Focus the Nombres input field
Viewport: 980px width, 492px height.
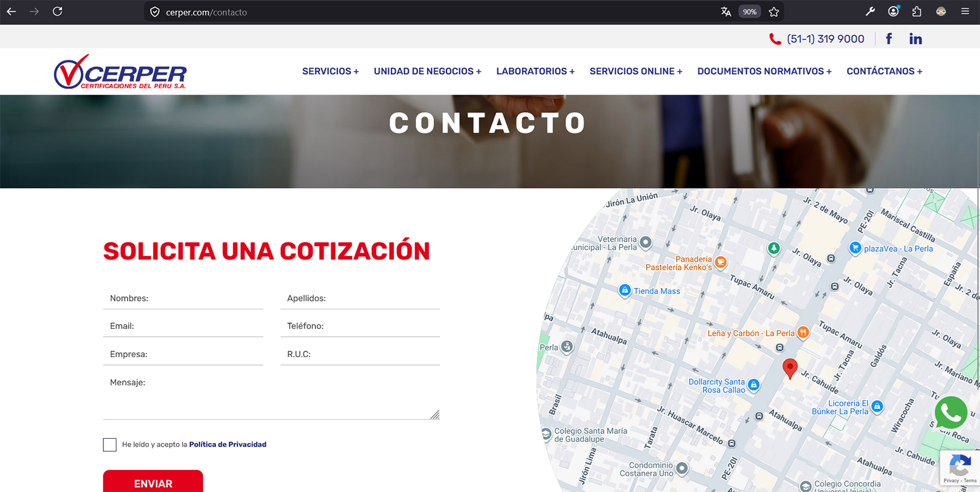coord(183,298)
